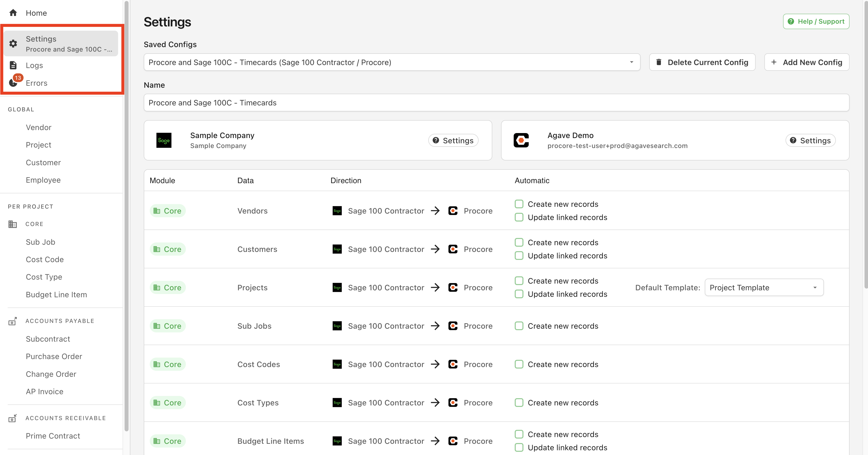The width and height of the screenshot is (868, 455).
Task: Click the Procore icon in the Sub Jobs row
Action: (x=453, y=326)
